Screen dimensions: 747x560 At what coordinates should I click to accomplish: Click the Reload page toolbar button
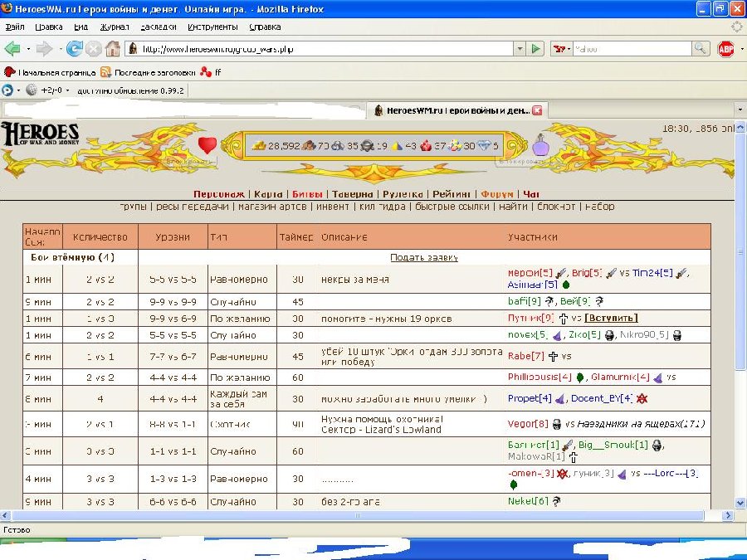(75, 49)
